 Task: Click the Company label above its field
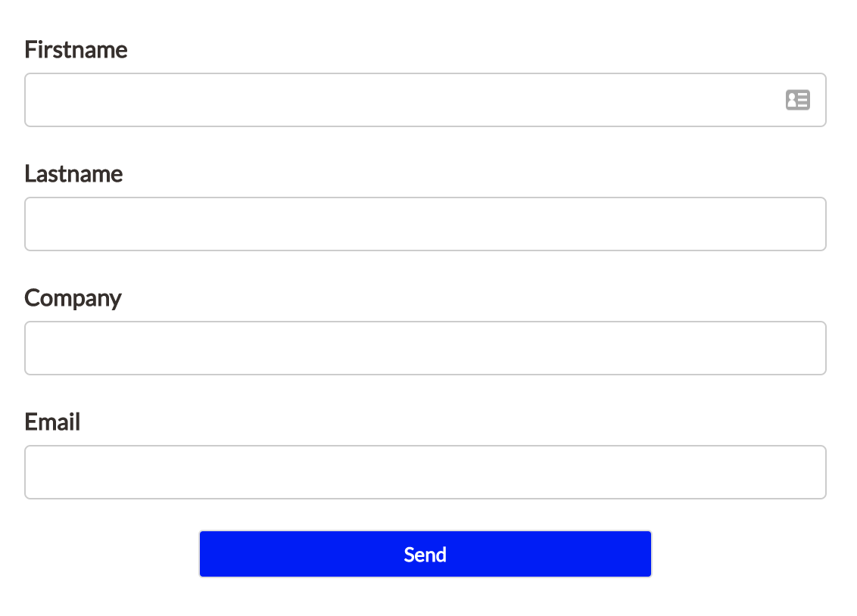(73, 299)
